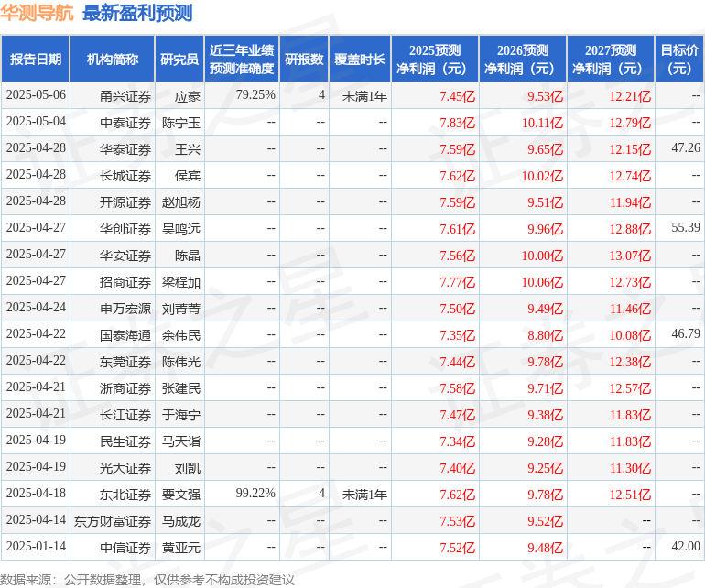The height and width of the screenshot is (588, 705).
Task: Click the 最新盈利预测 heading
Action: [137, 13]
